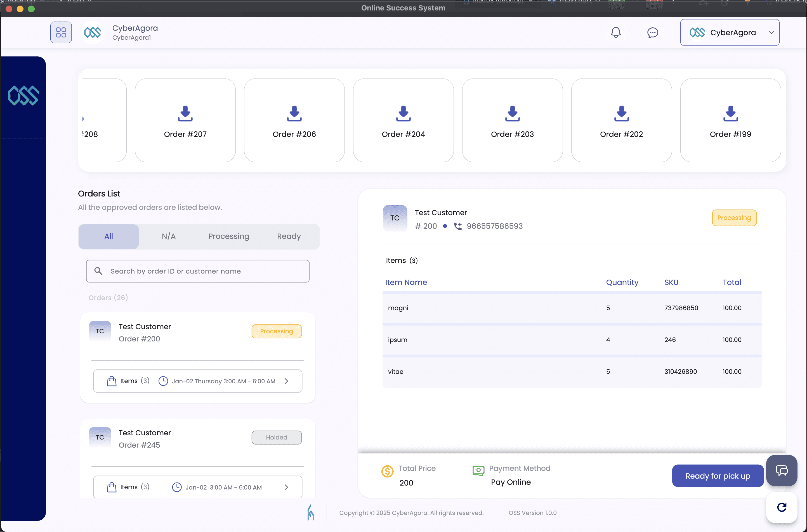
Task: Open the dashboard grid menu icon
Action: point(61,33)
